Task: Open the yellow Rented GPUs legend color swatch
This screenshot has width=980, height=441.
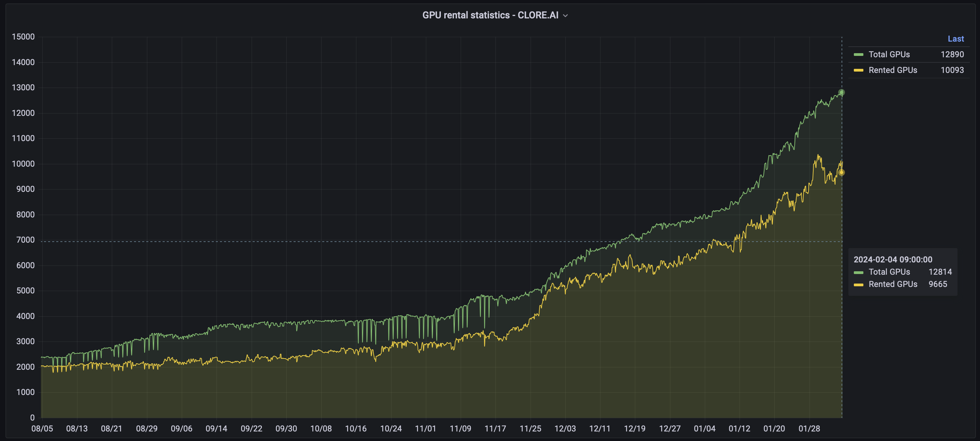Action: point(858,70)
